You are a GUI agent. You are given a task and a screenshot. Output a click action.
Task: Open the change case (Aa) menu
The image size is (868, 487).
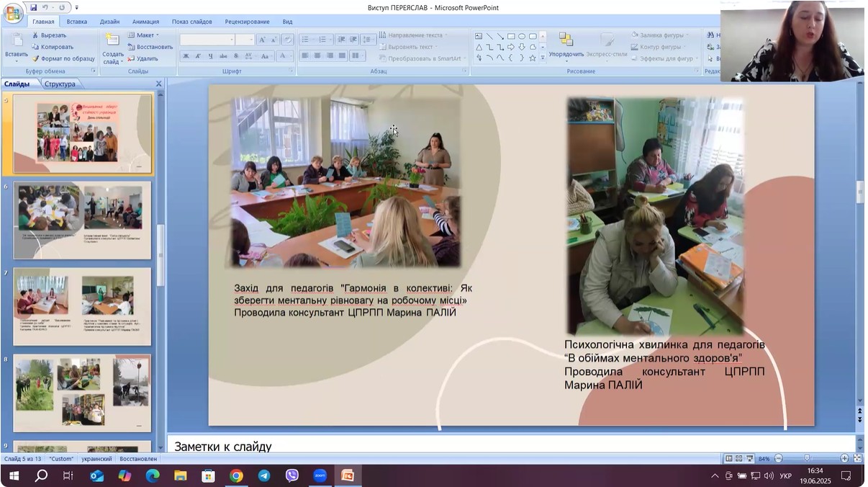coord(266,55)
